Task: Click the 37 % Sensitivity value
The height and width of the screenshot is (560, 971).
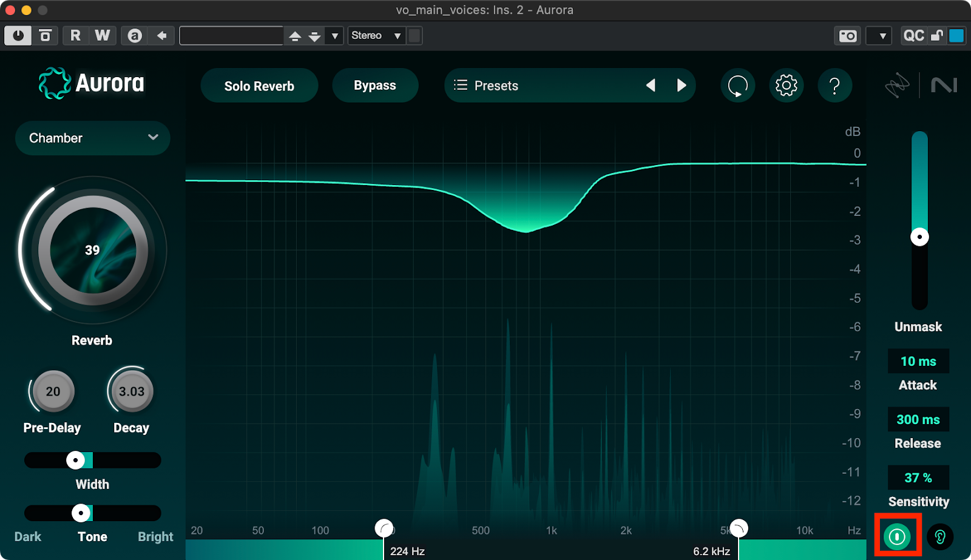Action: [918, 478]
